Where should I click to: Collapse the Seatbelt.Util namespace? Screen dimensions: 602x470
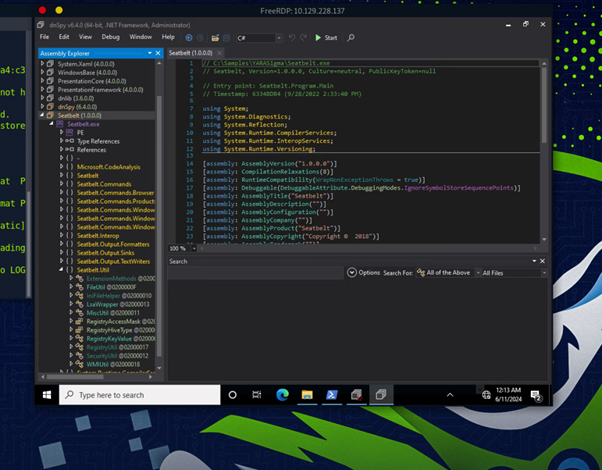[x=61, y=270]
